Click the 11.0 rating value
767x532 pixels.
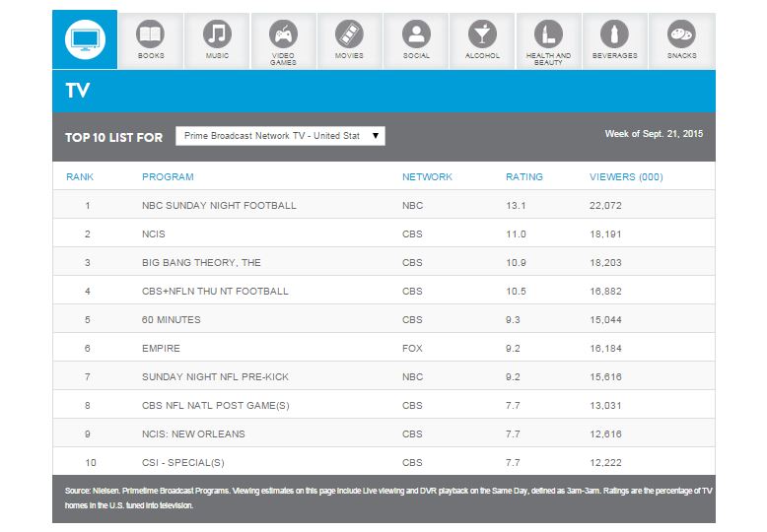tap(516, 234)
